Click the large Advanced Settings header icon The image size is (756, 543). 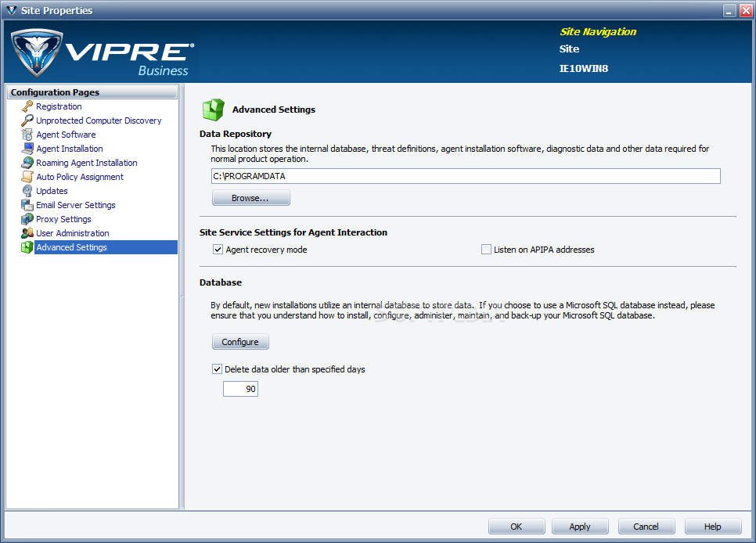point(213,110)
